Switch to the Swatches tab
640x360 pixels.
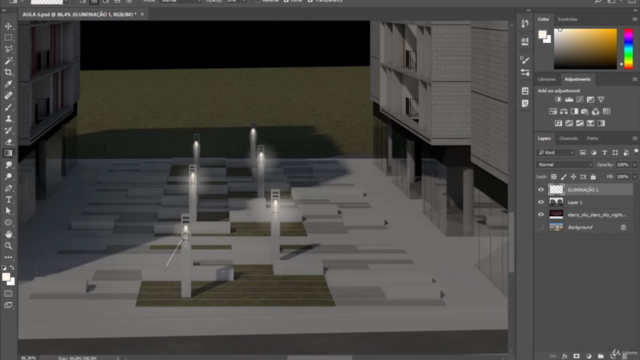pyautogui.click(x=567, y=19)
